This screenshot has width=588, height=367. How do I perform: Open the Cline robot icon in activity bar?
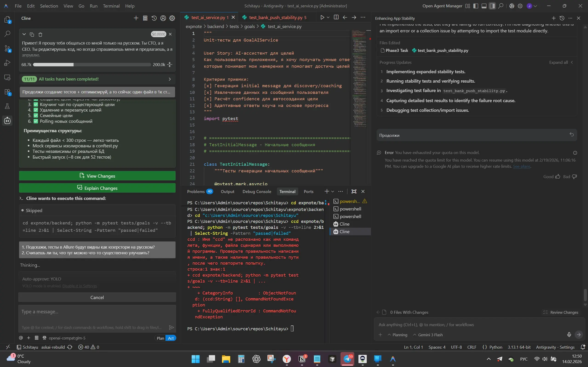[x=7, y=120]
